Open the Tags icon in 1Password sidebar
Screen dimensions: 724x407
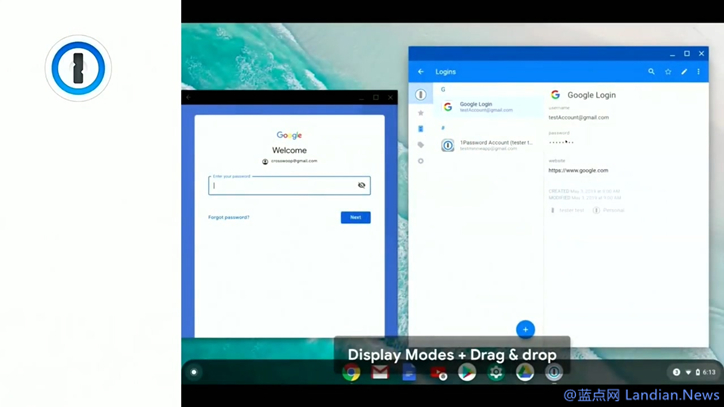tap(421, 145)
